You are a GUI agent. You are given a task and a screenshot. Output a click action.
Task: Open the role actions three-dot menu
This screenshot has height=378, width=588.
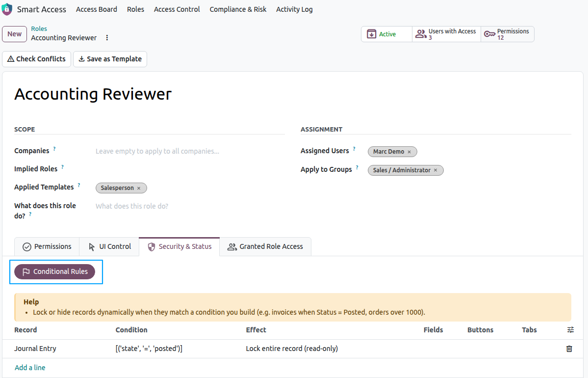[x=107, y=37]
